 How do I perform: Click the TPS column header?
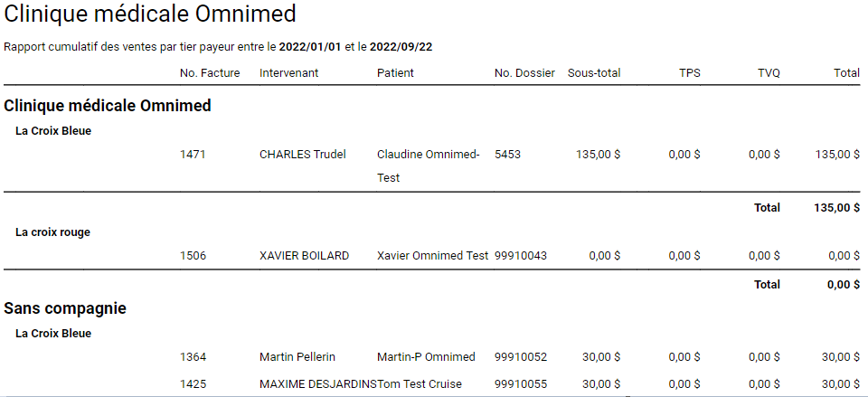tap(689, 72)
